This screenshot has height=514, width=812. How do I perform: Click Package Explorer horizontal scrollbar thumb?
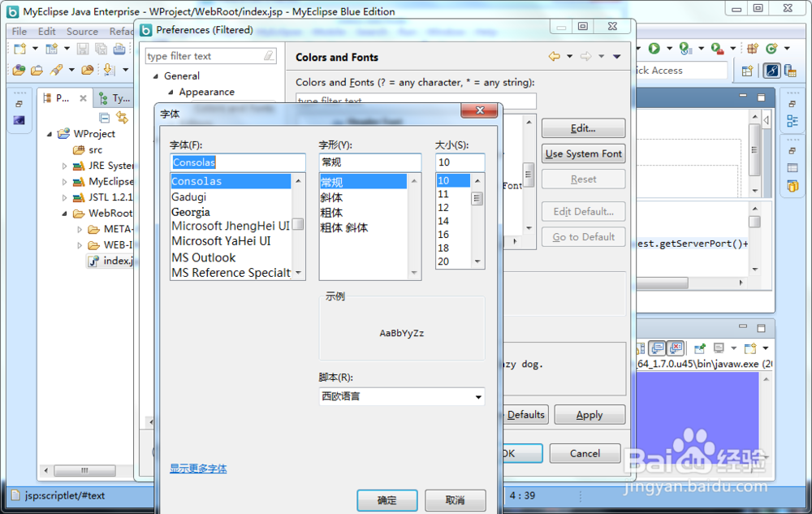(84, 470)
